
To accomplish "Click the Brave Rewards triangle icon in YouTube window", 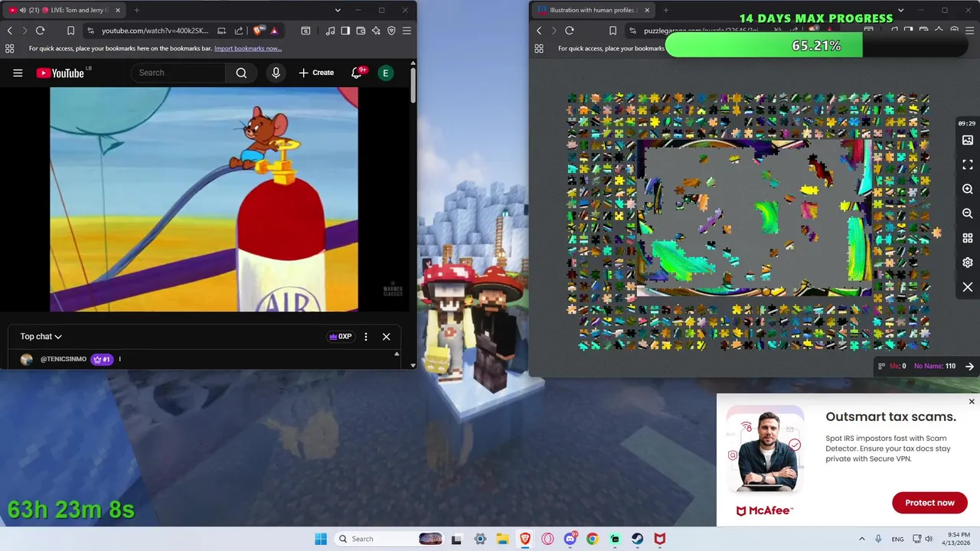I will (x=274, y=31).
